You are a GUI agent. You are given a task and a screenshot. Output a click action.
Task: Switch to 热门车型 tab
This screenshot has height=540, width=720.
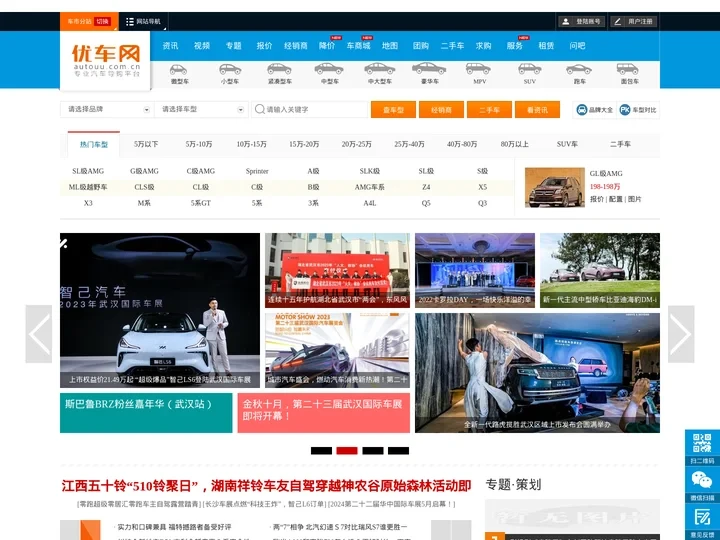[x=94, y=144]
